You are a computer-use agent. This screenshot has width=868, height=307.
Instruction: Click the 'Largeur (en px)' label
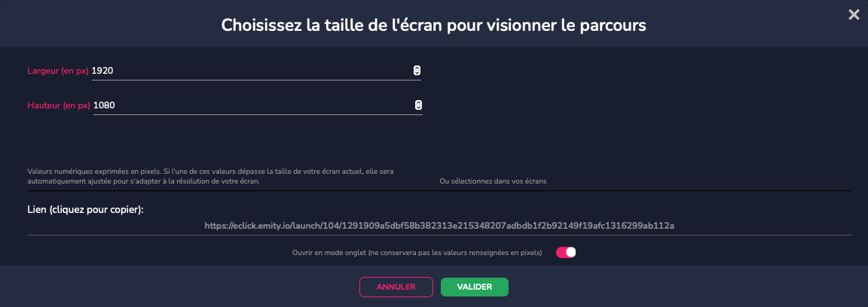coord(58,71)
